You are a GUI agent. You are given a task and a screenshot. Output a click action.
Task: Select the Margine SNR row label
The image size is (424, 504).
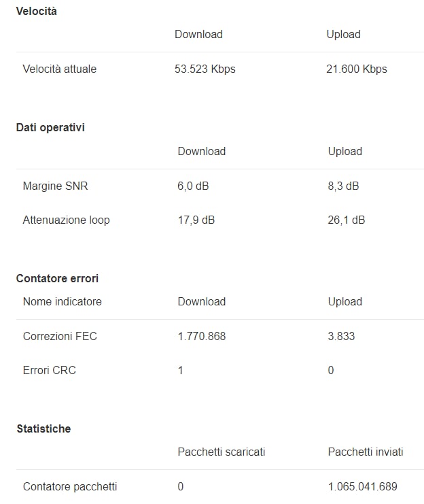(55, 186)
